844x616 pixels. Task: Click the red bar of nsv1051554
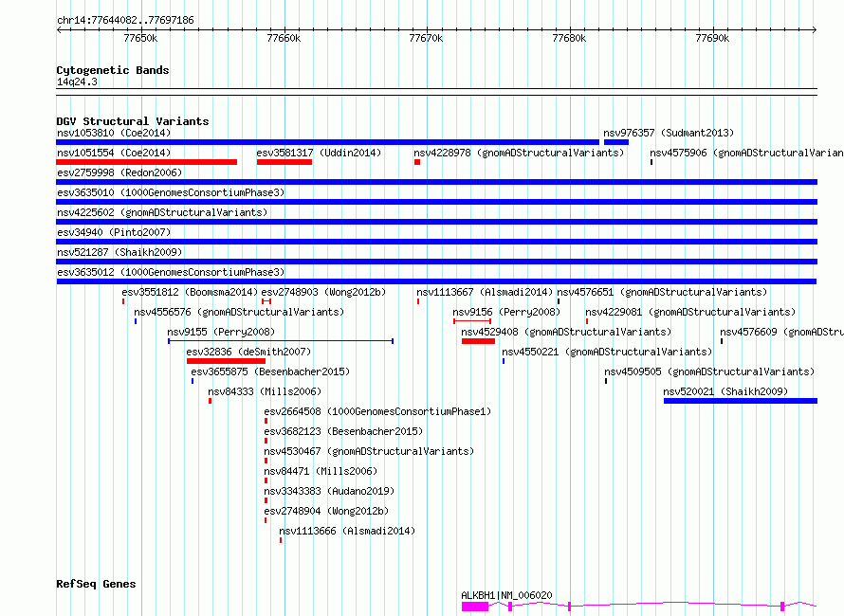[146, 162]
